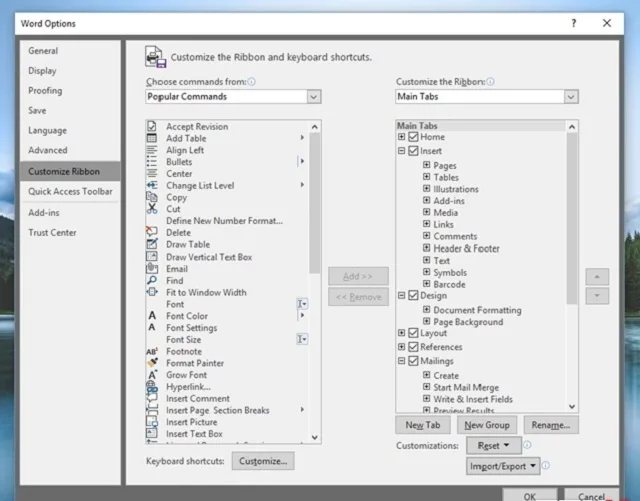The width and height of the screenshot is (640, 501).
Task: Toggle the Layout tab checkbox
Action: tap(413, 333)
